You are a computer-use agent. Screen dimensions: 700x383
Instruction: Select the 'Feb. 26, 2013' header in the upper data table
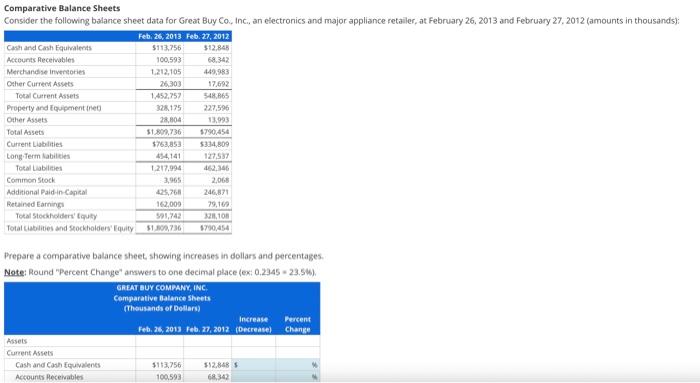(159, 36)
